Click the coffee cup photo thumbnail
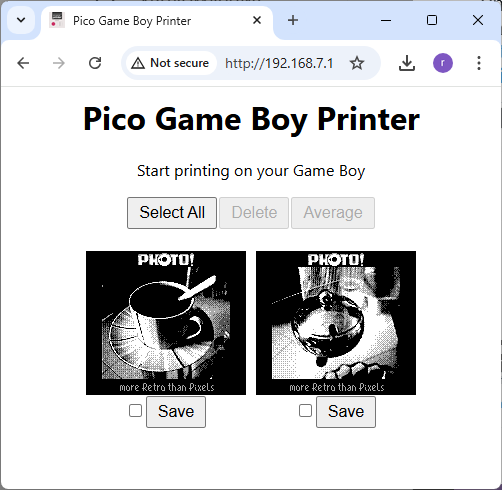Screen dimensions: 502x490 (166, 323)
